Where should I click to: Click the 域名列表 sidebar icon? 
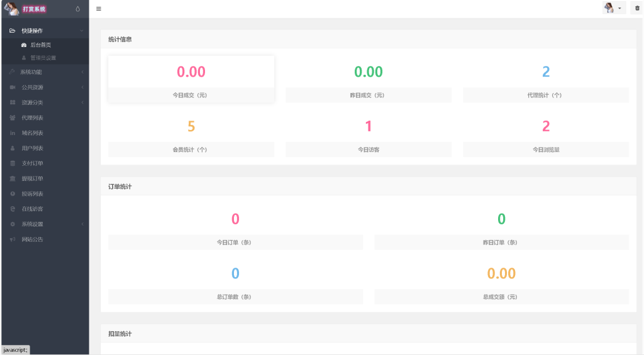(x=13, y=133)
